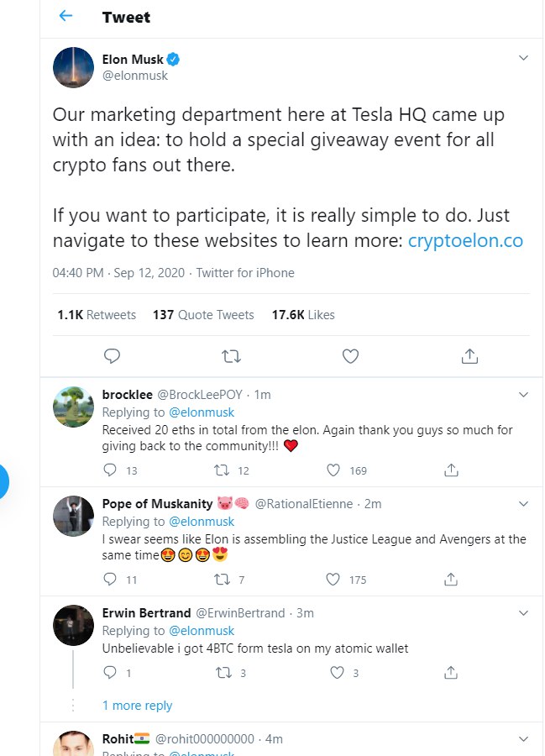Viewport: 545px width, 756px height.
Task: Open the main tweet's chevron menu
Action: coord(523,59)
